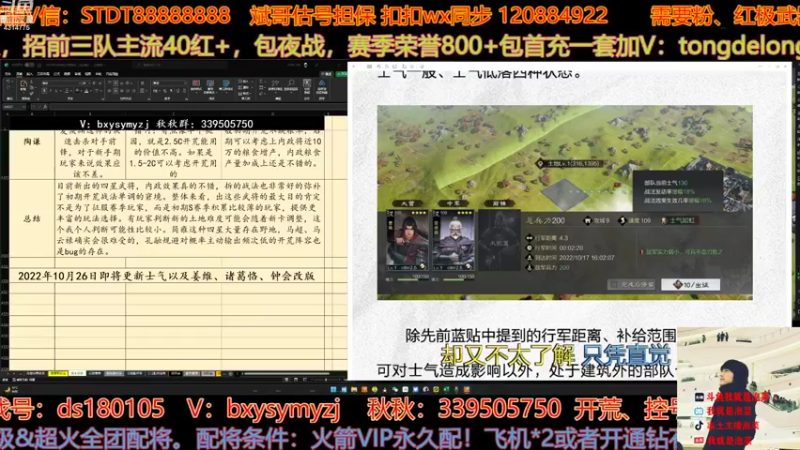Select the cell labeled 陶谦
Image resolution: width=800 pixels, height=450 pixels.
coord(32,141)
